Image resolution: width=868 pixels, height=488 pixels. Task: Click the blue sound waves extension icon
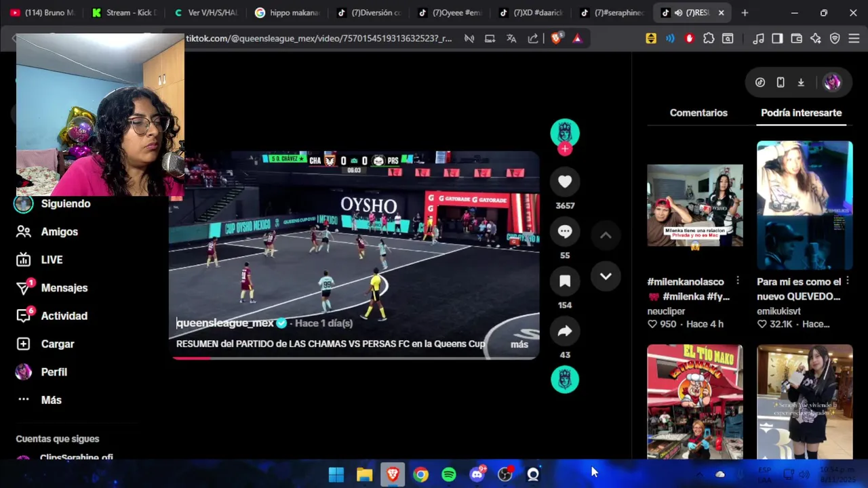(670, 39)
